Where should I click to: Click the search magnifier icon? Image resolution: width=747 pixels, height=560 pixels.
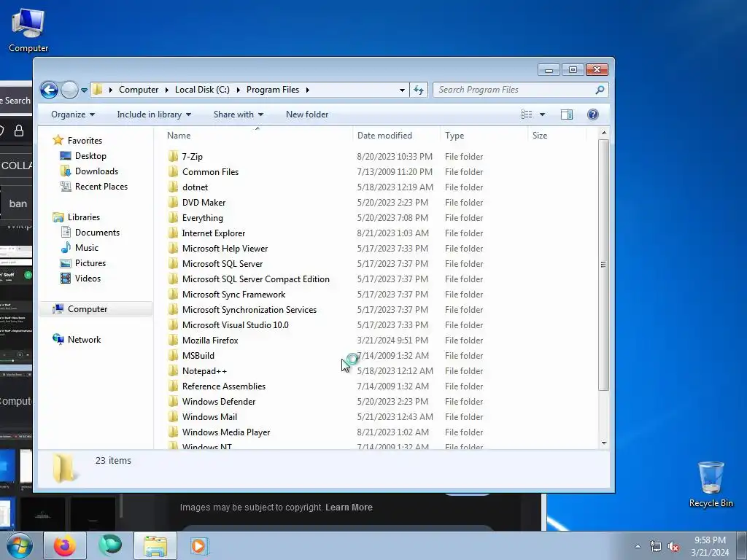(x=600, y=90)
